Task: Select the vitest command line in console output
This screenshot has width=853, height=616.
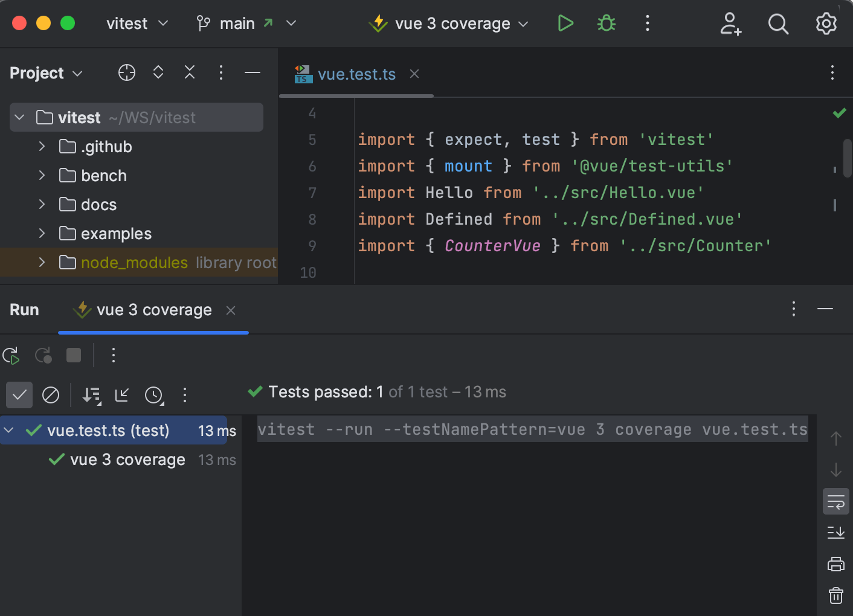Action: (x=532, y=429)
